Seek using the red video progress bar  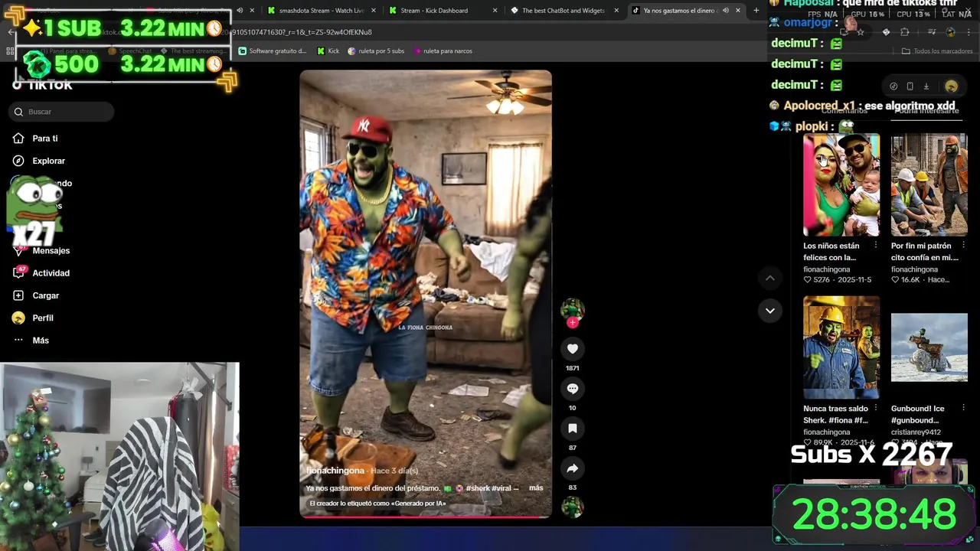425,517
